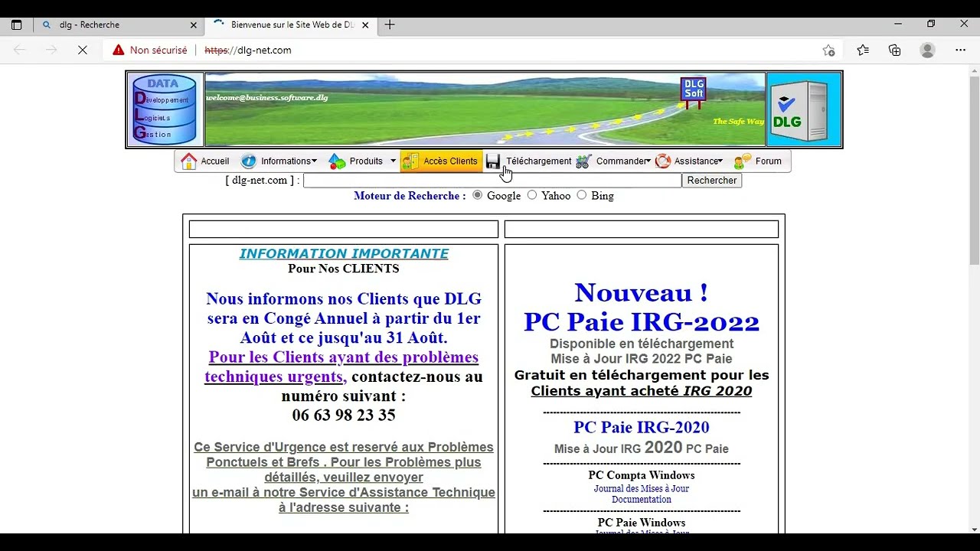Click the Commander shopping cart icon
The height and width of the screenshot is (551, 980).
coord(584,161)
